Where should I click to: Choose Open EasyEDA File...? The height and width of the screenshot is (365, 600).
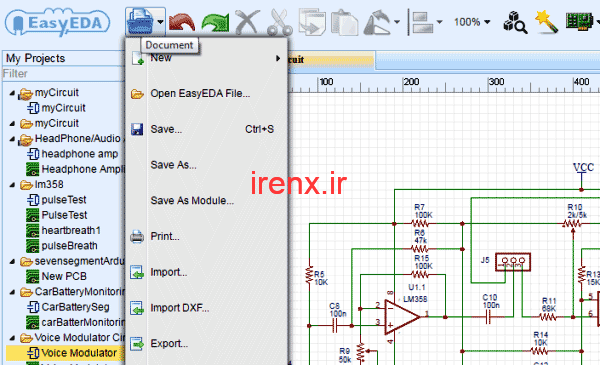[207, 93]
